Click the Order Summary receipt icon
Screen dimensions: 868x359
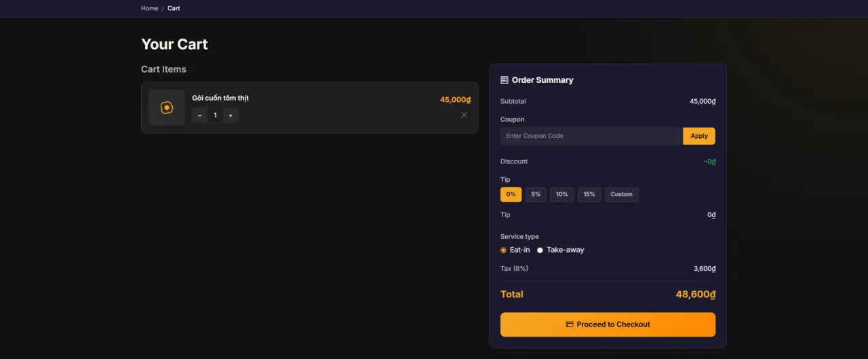click(x=505, y=80)
